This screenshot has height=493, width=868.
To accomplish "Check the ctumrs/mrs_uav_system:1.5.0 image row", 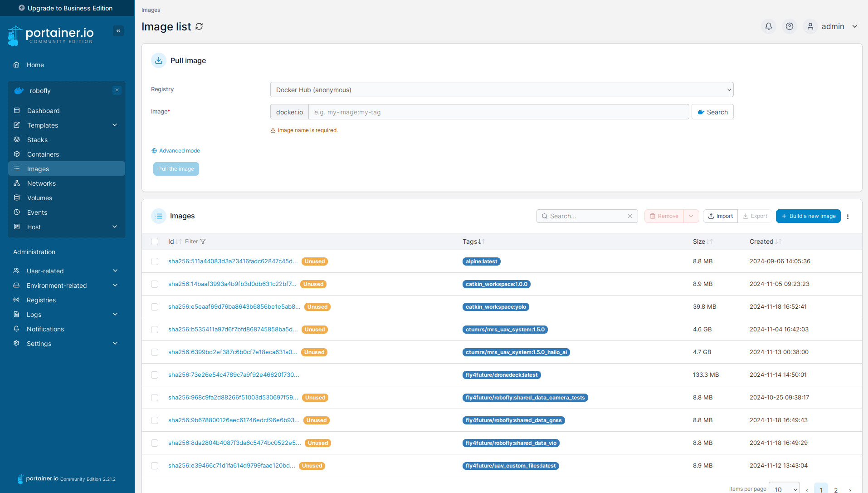I will pyautogui.click(x=155, y=330).
